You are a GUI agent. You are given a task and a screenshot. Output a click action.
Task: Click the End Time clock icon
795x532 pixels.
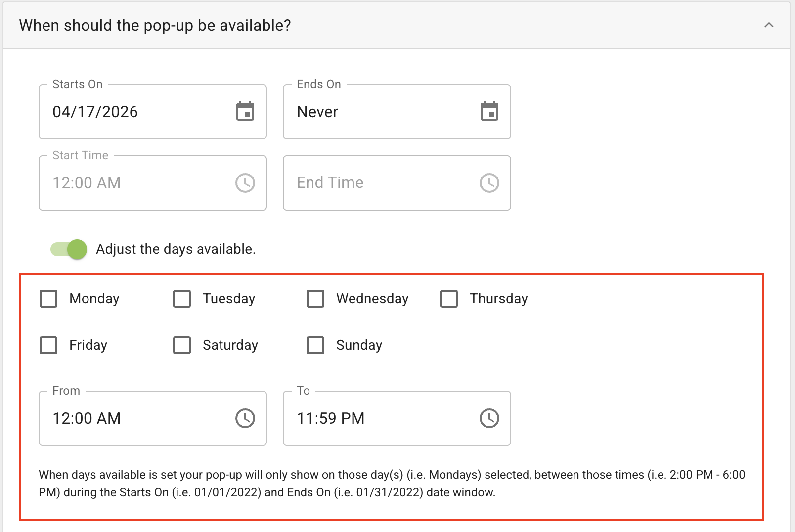click(489, 183)
